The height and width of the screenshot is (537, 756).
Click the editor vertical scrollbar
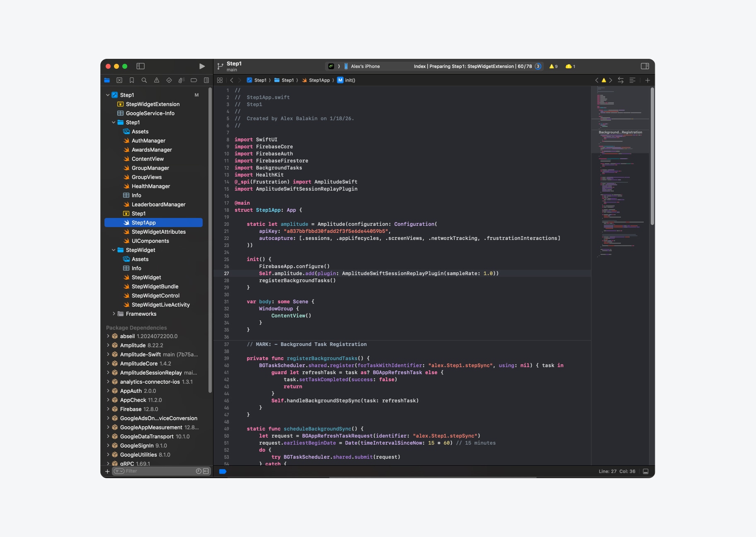tap(652, 157)
